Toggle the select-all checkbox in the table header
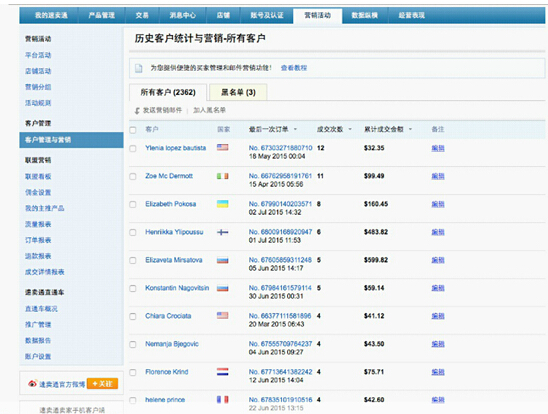548x414 pixels. [x=133, y=130]
